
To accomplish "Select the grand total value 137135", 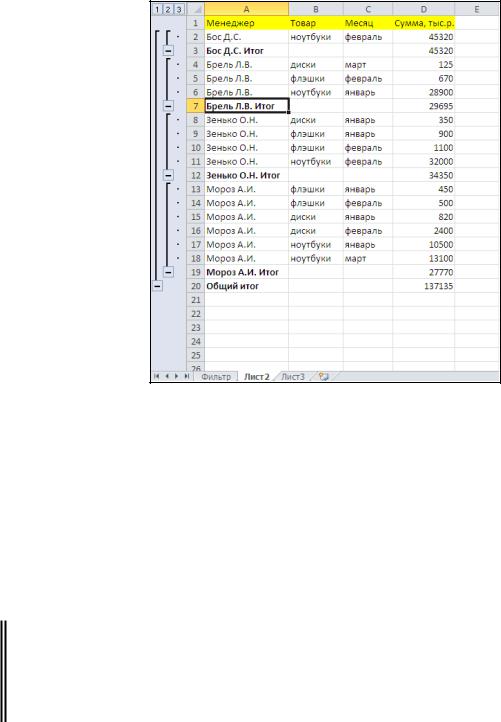I will tap(424, 286).
